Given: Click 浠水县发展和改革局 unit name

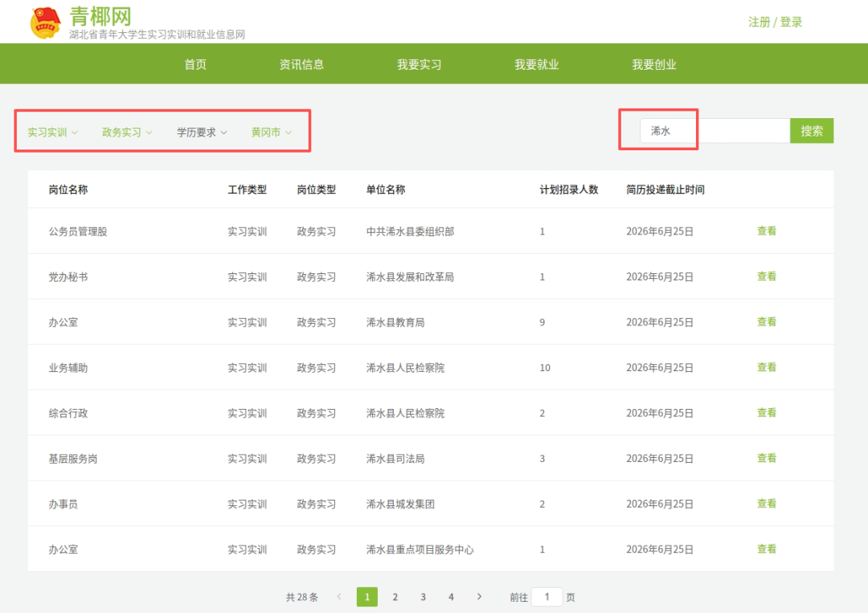Looking at the screenshot, I should point(410,276).
